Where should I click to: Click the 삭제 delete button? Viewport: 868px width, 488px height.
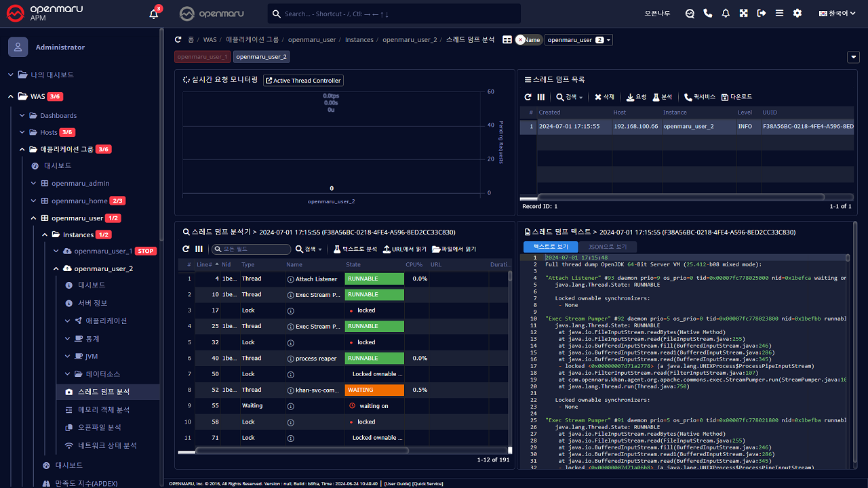pos(604,97)
